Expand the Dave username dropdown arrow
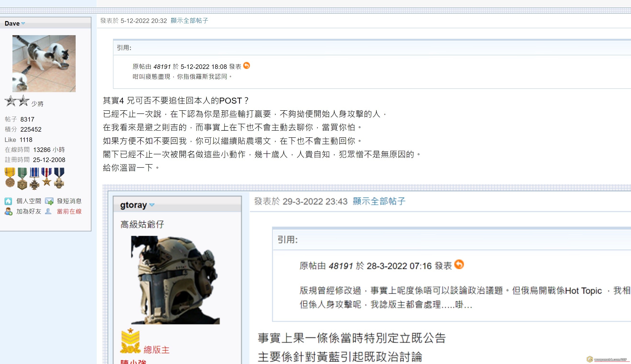Image resolution: width=631 pixels, height=364 pixels. 23,23
